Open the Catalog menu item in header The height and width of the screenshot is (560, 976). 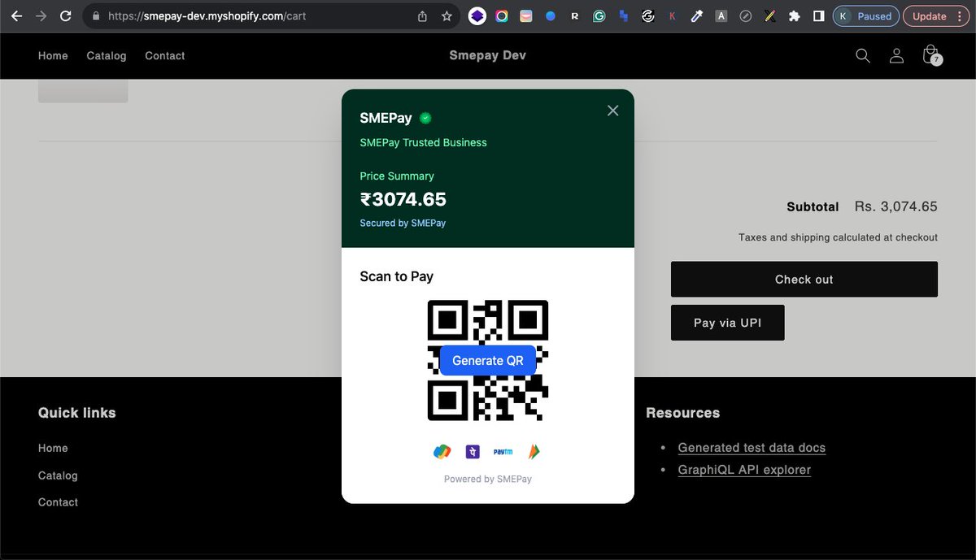[x=107, y=55]
